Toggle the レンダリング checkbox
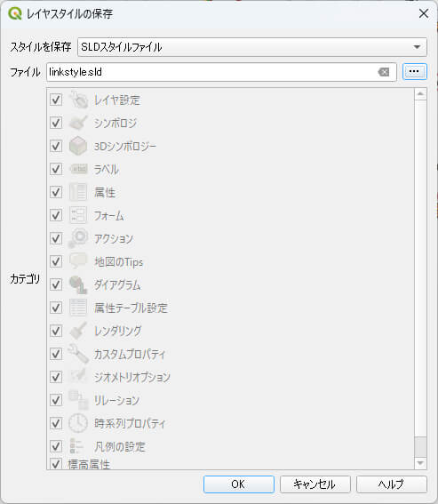 pyautogui.click(x=56, y=331)
